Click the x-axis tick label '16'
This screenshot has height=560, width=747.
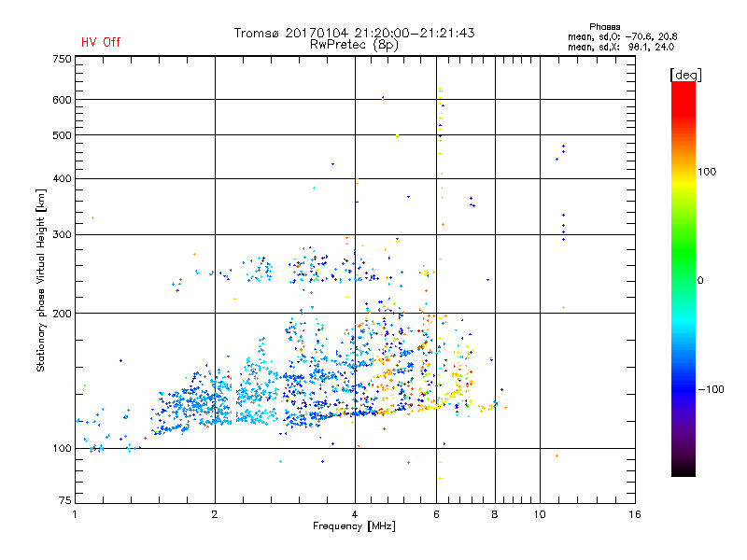coord(635,514)
